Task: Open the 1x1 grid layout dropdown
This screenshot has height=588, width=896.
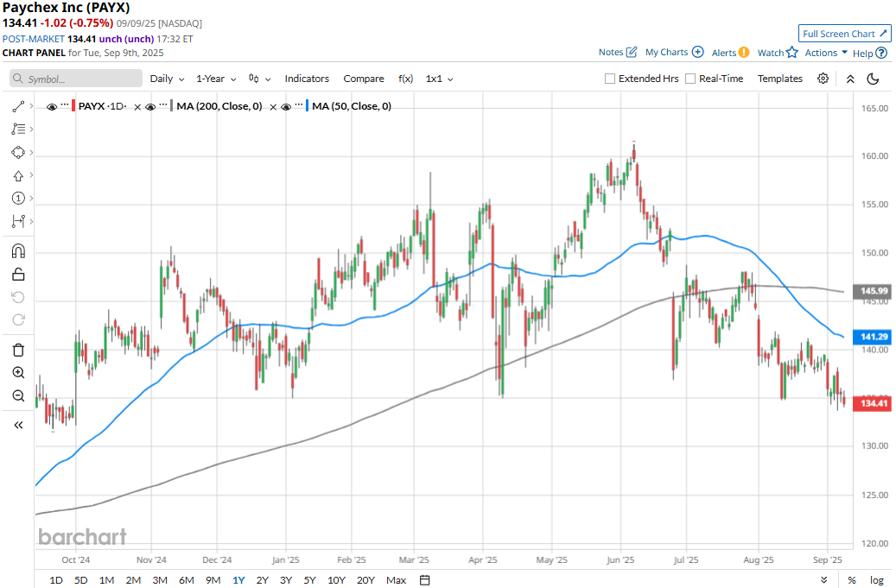Action: (x=440, y=79)
